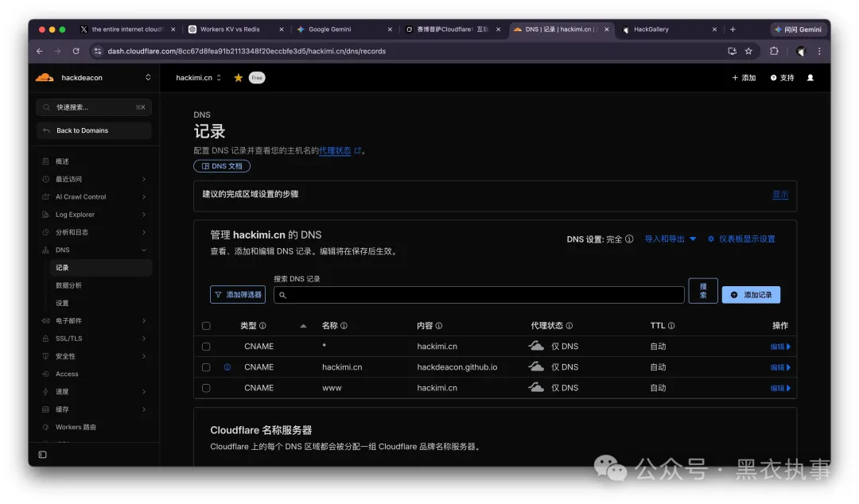This screenshot has width=859, height=504.
Task: Click the Cloudflare logo icon
Action: (45, 78)
